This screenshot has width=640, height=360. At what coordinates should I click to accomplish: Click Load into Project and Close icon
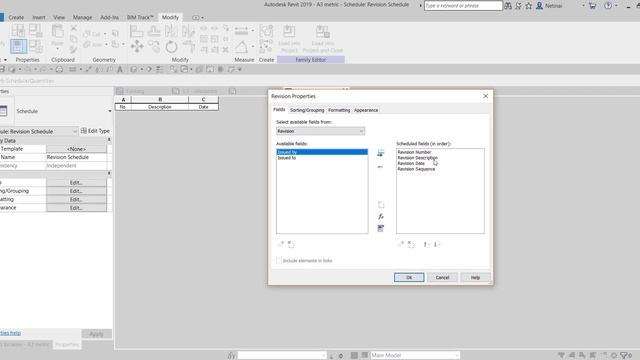click(x=322, y=38)
